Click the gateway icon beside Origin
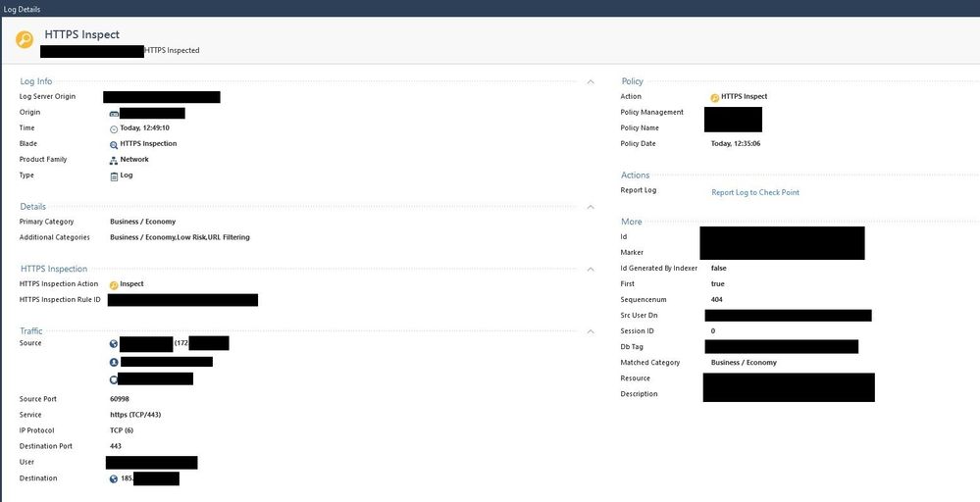The image size is (980, 502). tap(114, 113)
